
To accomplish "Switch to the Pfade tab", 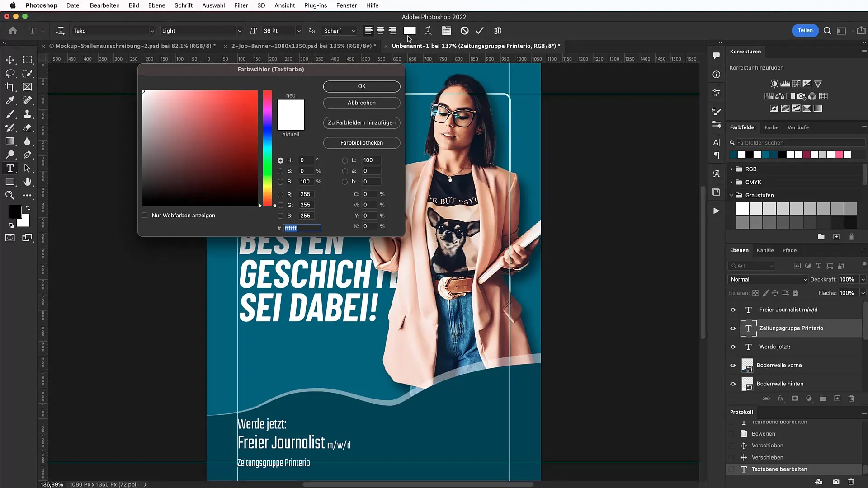I will [789, 250].
